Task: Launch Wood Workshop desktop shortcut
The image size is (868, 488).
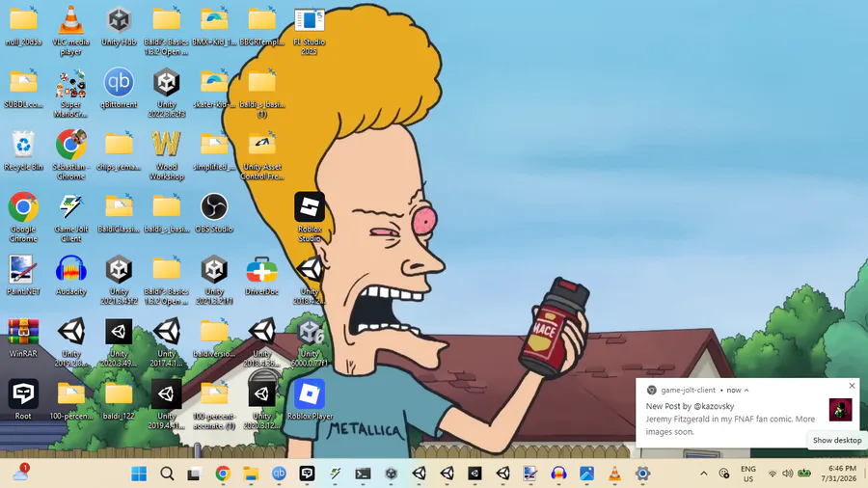Action: point(166,154)
